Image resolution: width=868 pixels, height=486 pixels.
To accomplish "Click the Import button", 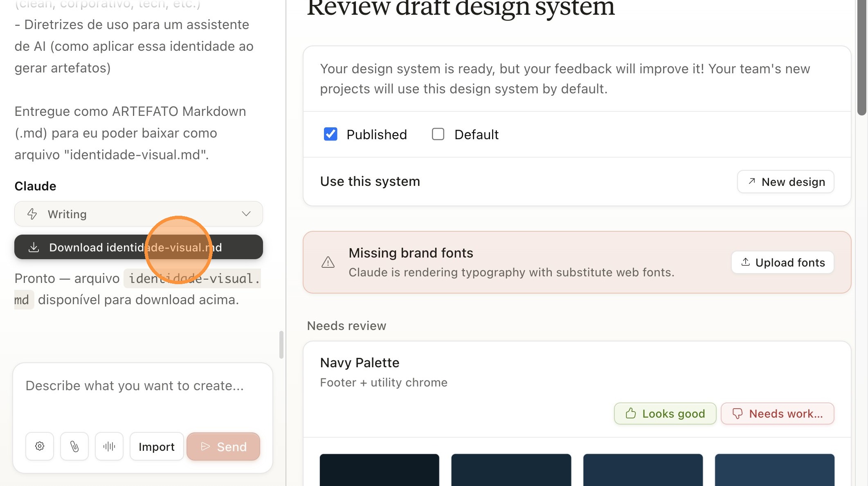I will (157, 446).
